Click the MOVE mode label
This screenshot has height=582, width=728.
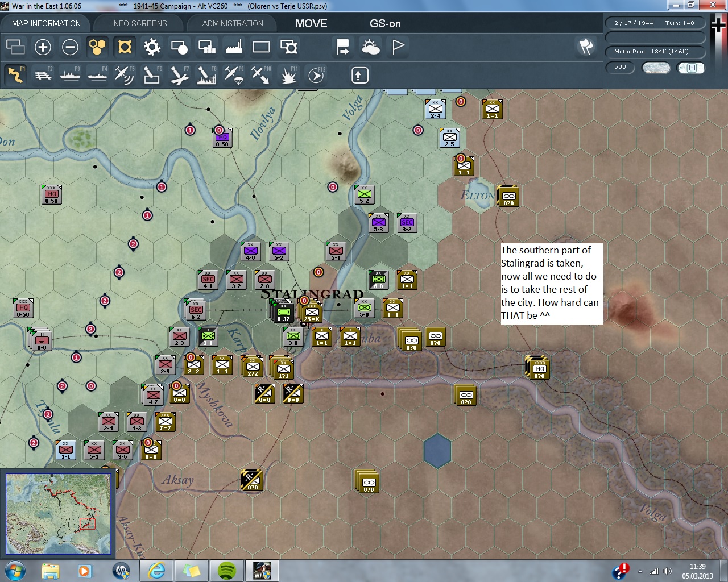coord(311,23)
